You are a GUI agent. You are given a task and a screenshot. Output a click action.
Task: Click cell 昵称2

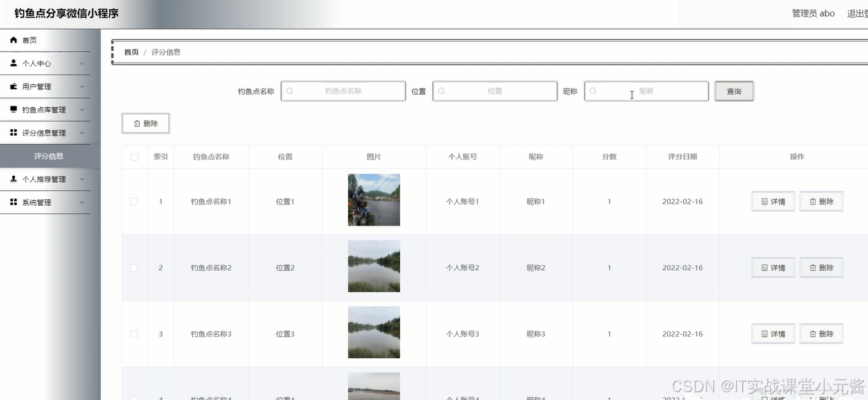tap(535, 268)
